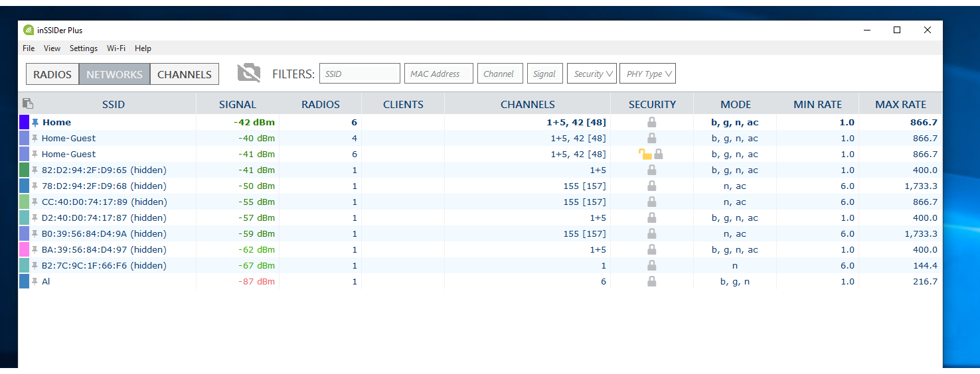Screen dimensions: 980x374
Task: Click the bright blue color swatch beside Home
Action: 24,122
